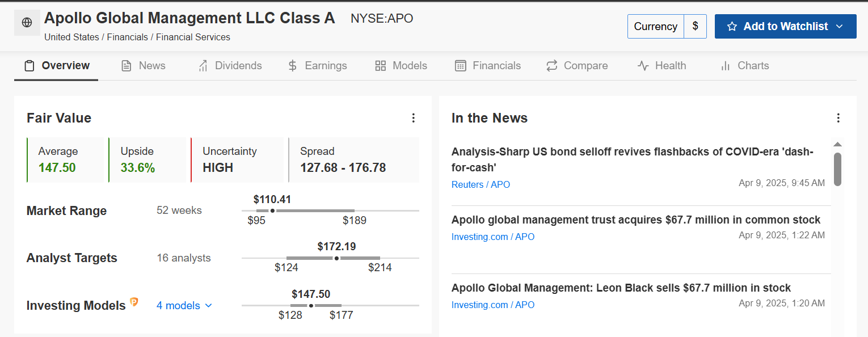
Task: Switch to the Earnings tab
Action: pos(317,66)
